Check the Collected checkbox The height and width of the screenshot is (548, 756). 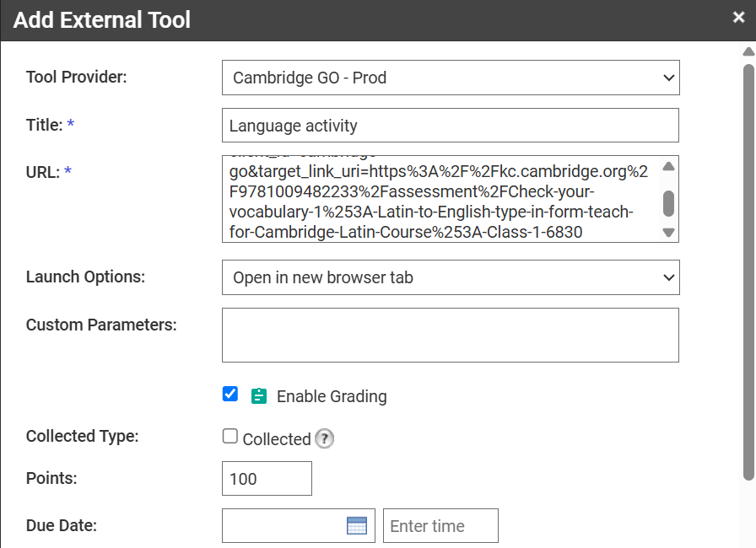tap(230, 436)
